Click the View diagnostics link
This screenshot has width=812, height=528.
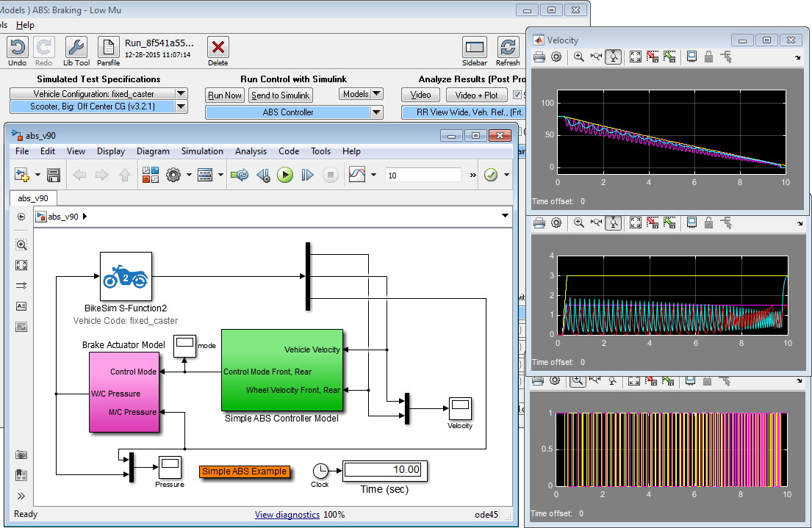pos(287,514)
